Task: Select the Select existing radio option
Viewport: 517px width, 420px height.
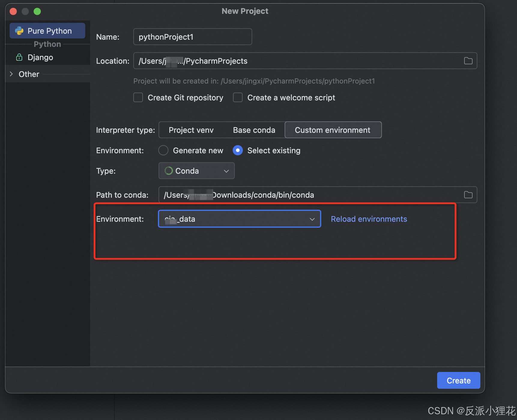Action: pos(238,150)
